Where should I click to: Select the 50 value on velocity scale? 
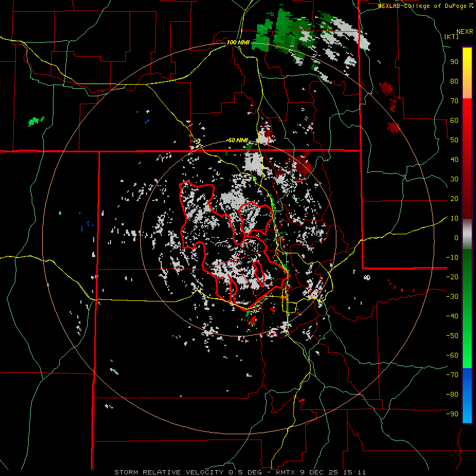[x=454, y=140]
